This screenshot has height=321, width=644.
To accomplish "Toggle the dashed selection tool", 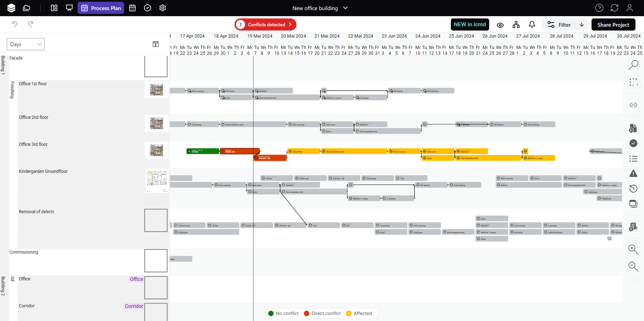I will [633, 83].
